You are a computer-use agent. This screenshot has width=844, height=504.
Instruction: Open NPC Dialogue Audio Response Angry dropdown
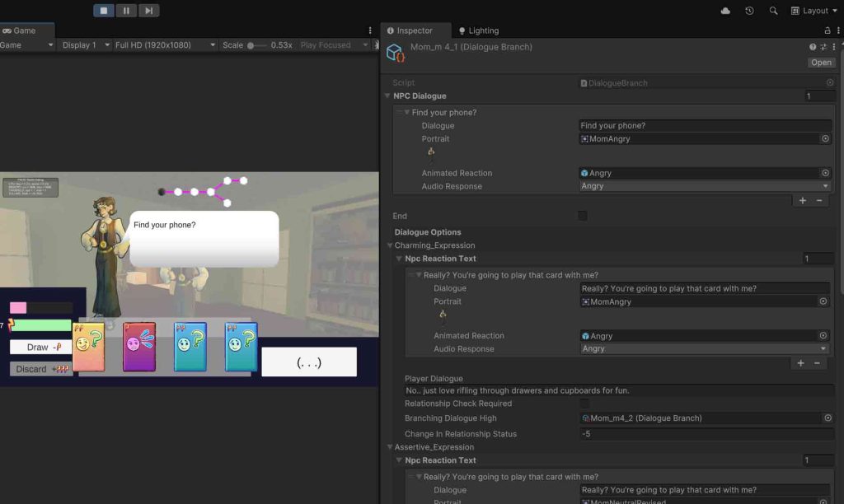coord(705,186)
